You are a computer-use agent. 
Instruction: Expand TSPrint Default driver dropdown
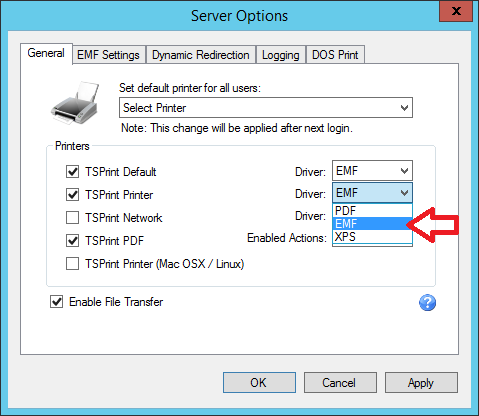[x=372, y=171]
